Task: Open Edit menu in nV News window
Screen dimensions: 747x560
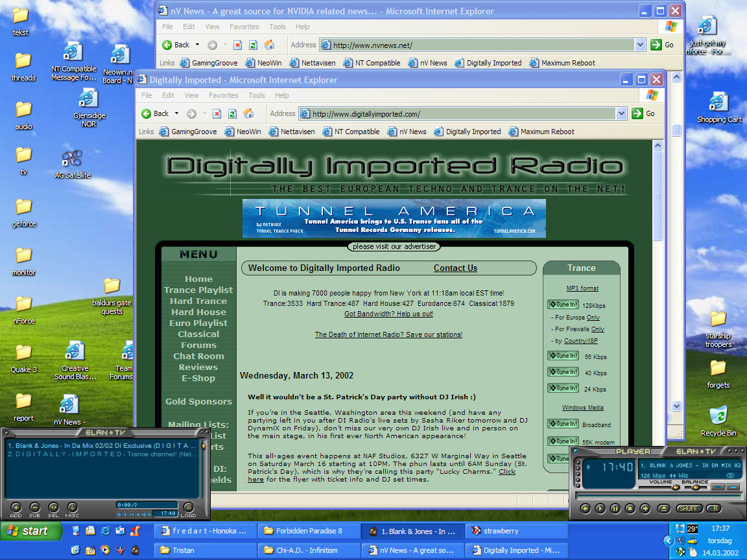Action: (x=189, y=27)
